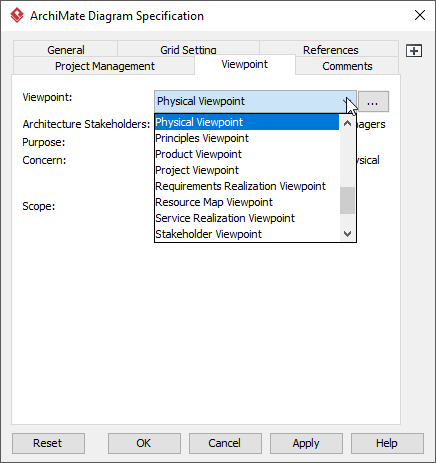Click the plus icon beside the tabs
Viewport: 436px width, 463px height.
(x=414, y=51)
